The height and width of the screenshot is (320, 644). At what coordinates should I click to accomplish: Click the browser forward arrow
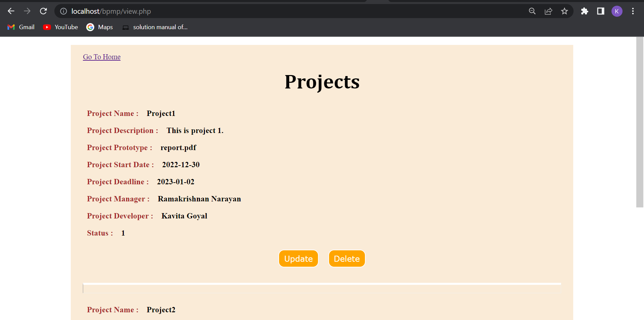pyautogui.click(x=27, y=11)
